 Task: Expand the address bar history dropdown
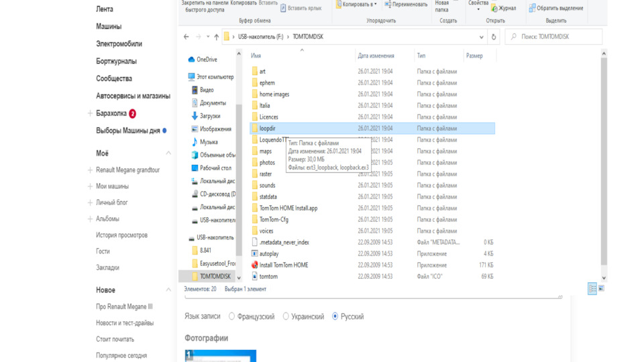(482, 37)
